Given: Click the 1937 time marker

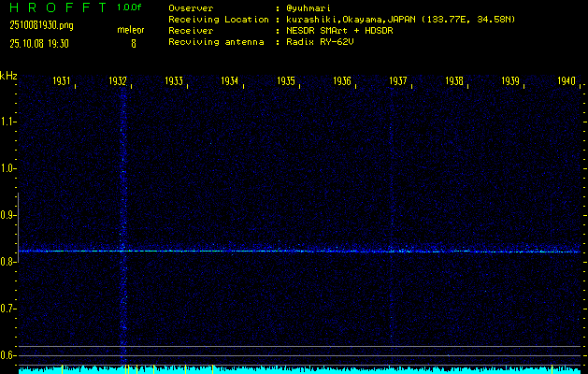Looking at the screenshot, I should (398, 82).
